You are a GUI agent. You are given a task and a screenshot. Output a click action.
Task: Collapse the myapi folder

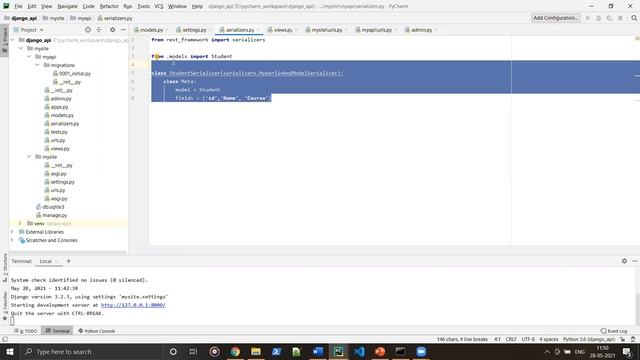point(29,57)
